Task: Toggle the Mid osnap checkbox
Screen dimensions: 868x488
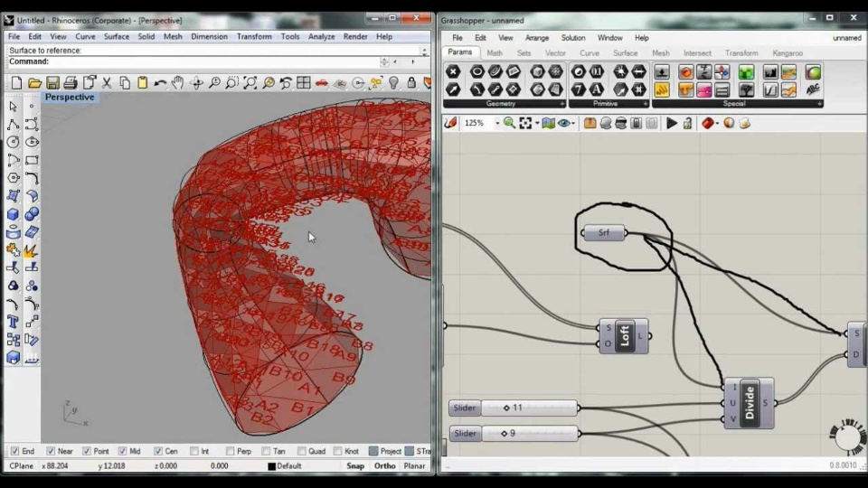Action: pos(122,452)
